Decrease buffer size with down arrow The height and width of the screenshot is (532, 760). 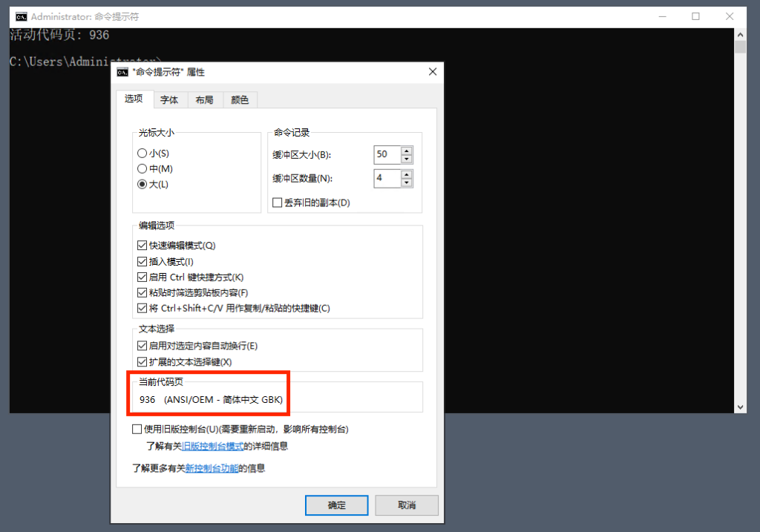click(406, 159)
